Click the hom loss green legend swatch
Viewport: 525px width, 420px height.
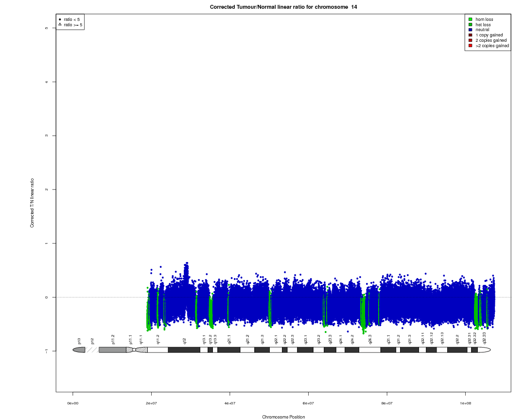point(471,19)
